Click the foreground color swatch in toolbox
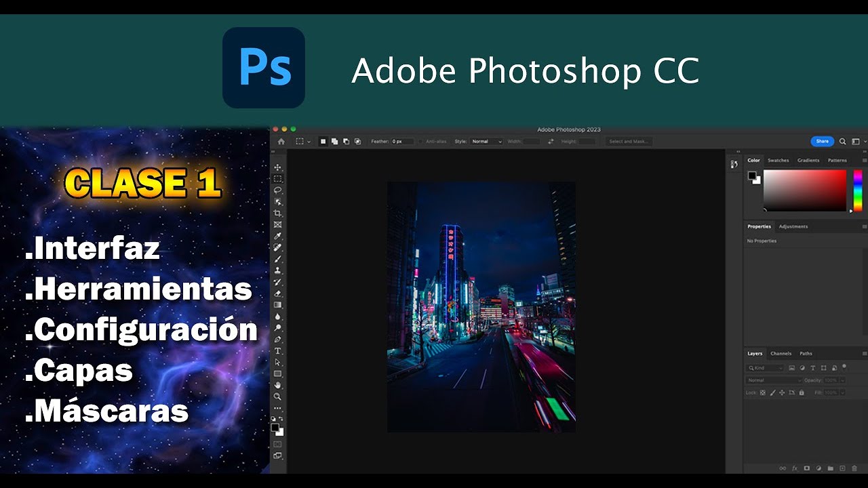The width and height of the screenshot is (868, 488). pyautogui.click(x=275, y=428)
